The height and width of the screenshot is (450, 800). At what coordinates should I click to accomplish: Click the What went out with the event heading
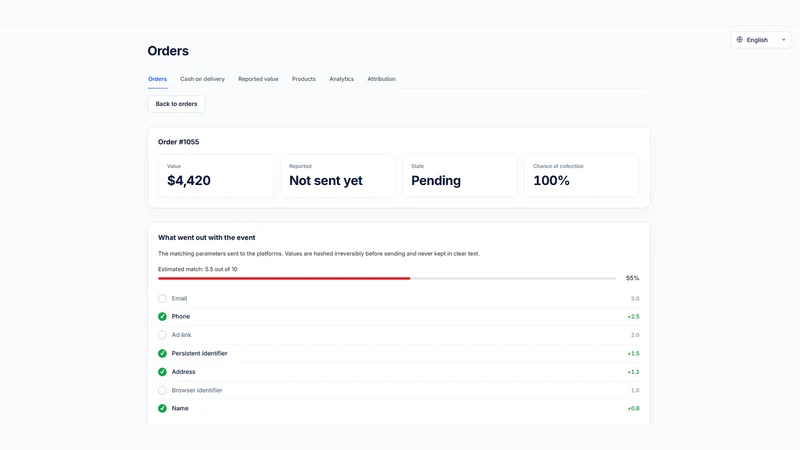click(207, 238)
